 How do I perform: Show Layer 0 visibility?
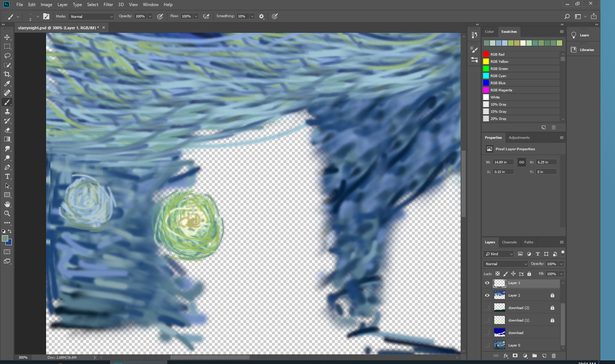click(487, 345)
